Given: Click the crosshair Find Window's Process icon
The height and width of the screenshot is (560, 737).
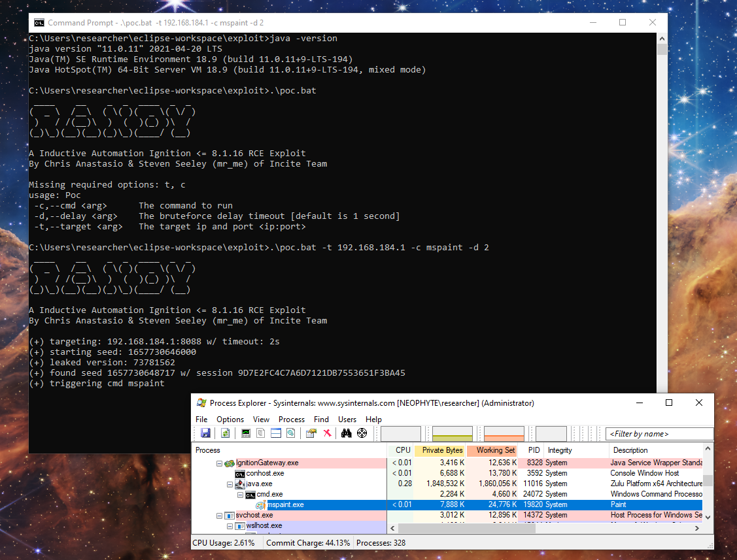Looking at the screenshot, I should 362,433.
